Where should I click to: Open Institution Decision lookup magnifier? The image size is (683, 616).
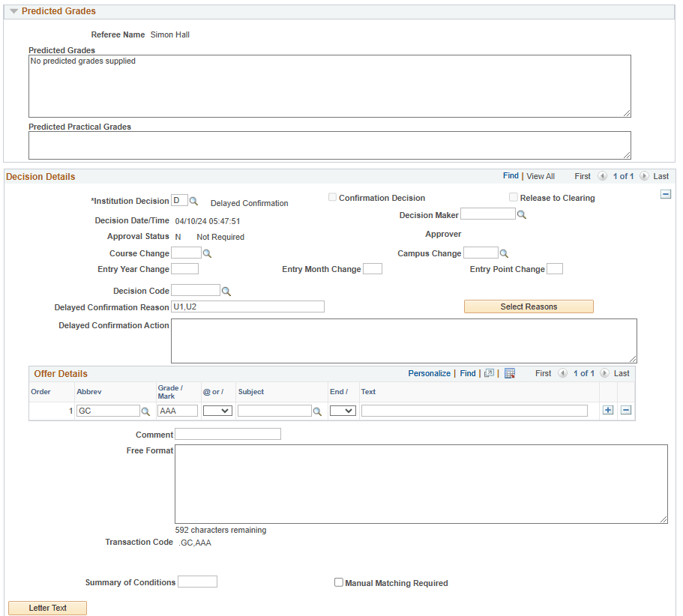[194, 201]
